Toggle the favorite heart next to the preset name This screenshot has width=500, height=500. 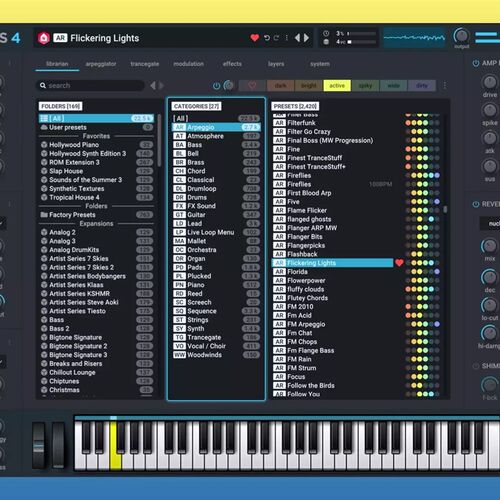click(x=255, y=38)
